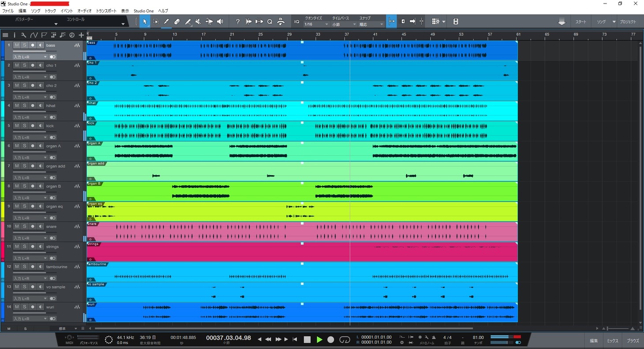This screenshot has width=644, height=349.
Task: Show automation with the curve icon
Action: click(34, 35)
